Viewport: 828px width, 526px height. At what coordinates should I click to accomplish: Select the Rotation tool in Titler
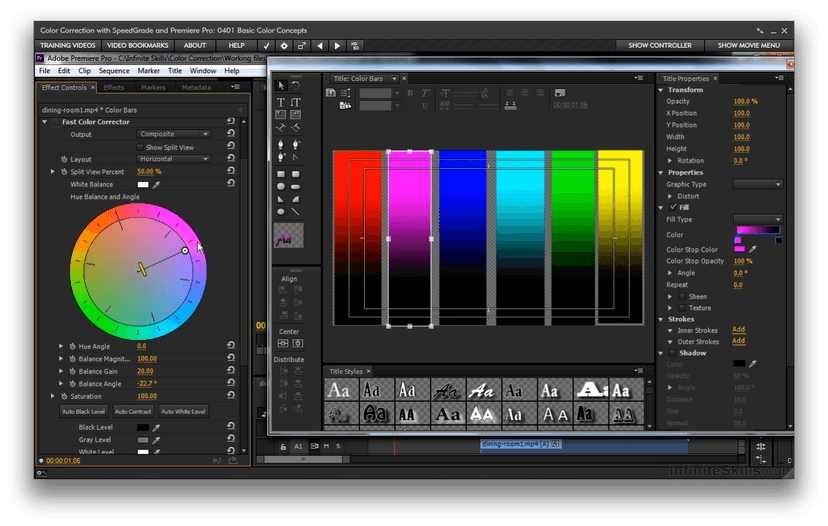point(296,86)
